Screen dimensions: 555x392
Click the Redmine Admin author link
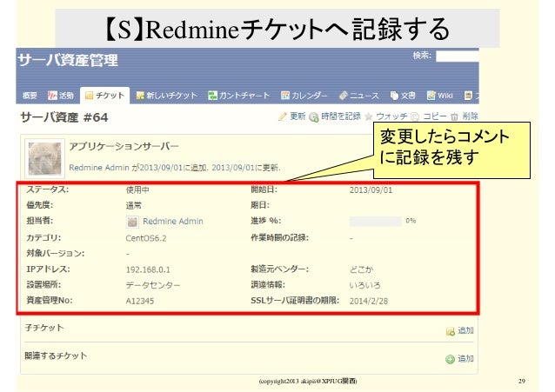tap(99, 168)
